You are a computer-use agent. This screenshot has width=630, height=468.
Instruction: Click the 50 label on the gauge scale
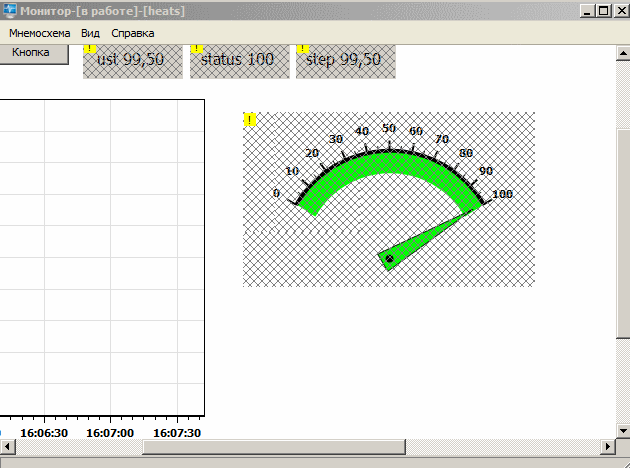(x=389, y=128)
